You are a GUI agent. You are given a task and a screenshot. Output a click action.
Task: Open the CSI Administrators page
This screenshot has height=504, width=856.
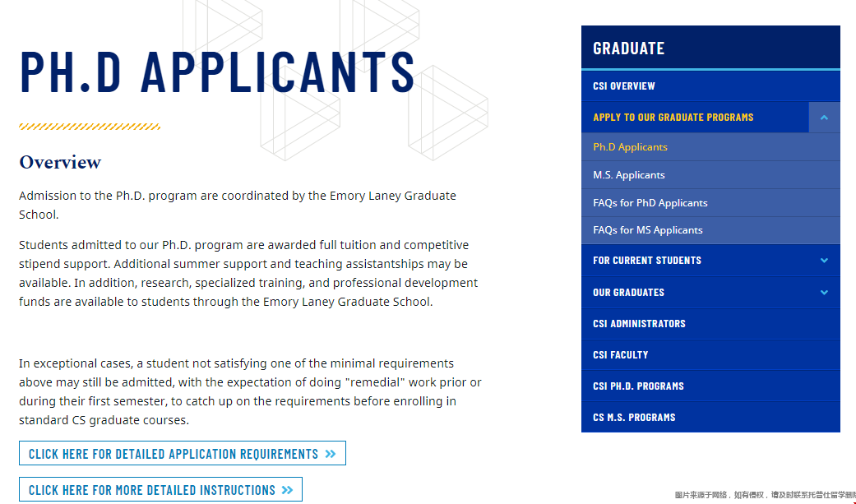[x=710, y=323]
